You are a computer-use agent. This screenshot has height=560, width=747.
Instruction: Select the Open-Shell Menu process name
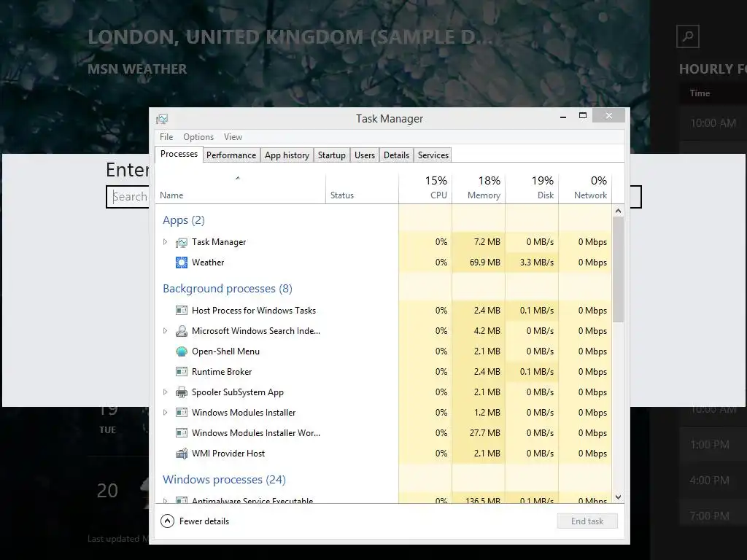(225, 351)
